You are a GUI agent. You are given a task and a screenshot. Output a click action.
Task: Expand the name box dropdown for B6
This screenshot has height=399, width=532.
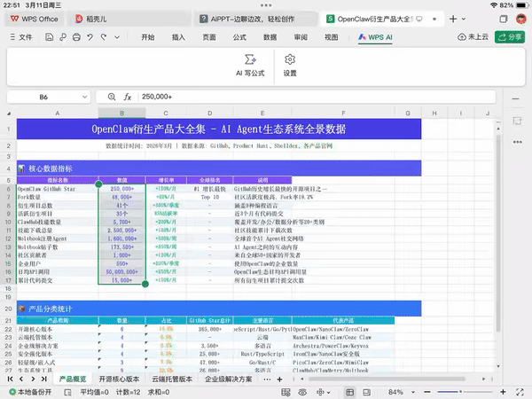click(x=85, y=97)
